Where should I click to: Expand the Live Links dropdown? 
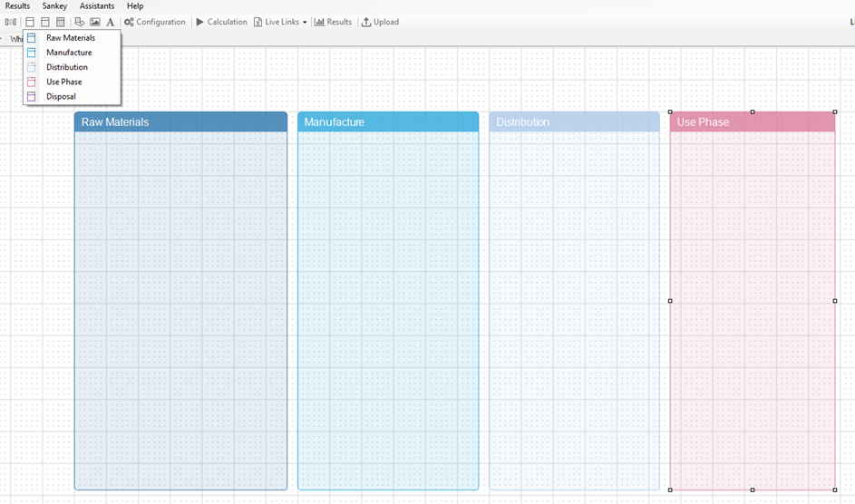coord(280,22)
